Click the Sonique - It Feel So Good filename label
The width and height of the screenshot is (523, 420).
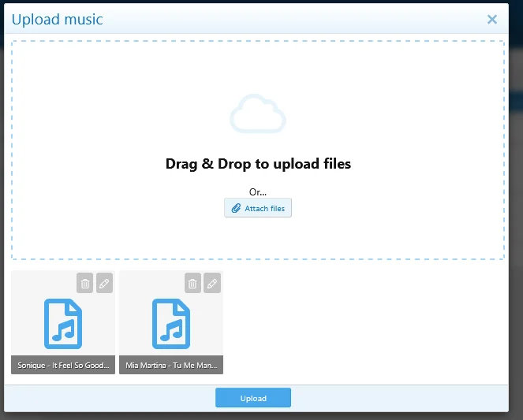[x=63, y=366]
